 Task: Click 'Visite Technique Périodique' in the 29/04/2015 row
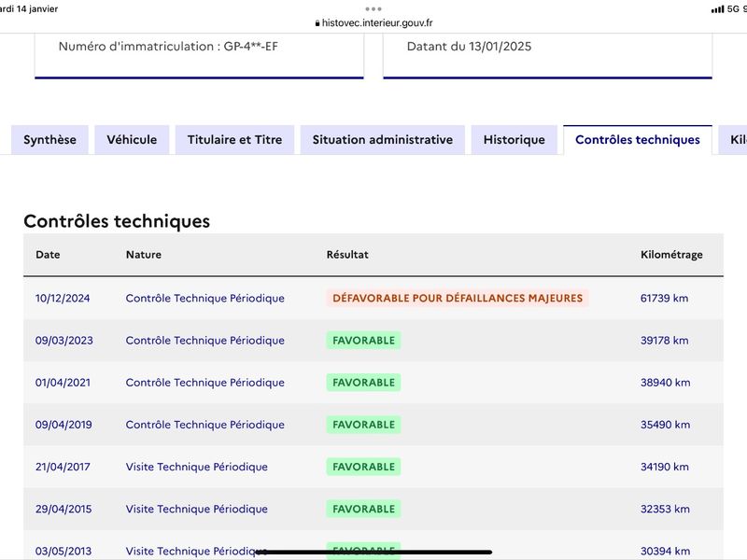click(197, 509)
